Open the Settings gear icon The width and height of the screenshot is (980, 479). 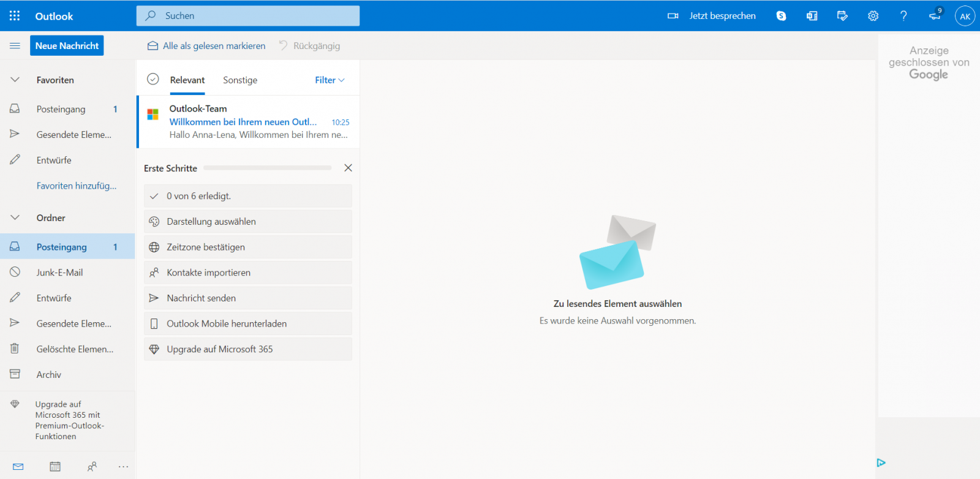[x=873, y=16]
